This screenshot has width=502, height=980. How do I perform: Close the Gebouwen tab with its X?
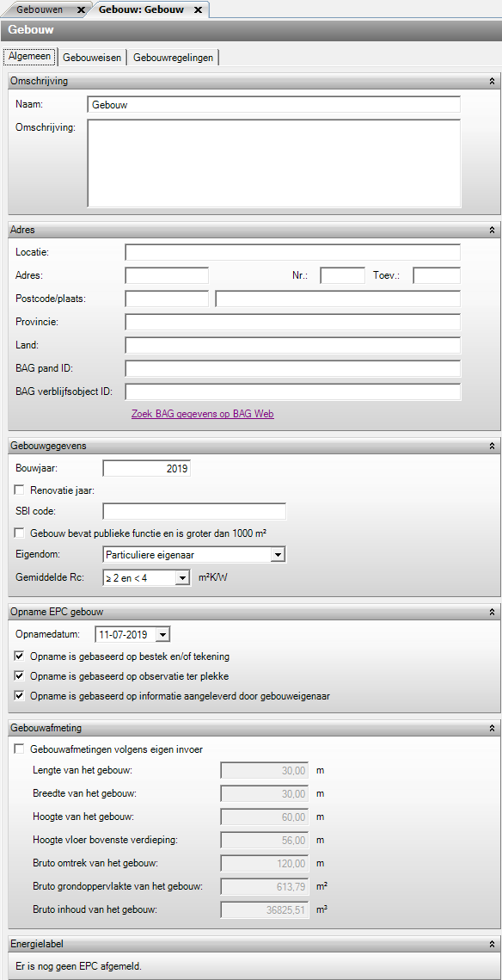pyautogui.click(x=81, y=10)
